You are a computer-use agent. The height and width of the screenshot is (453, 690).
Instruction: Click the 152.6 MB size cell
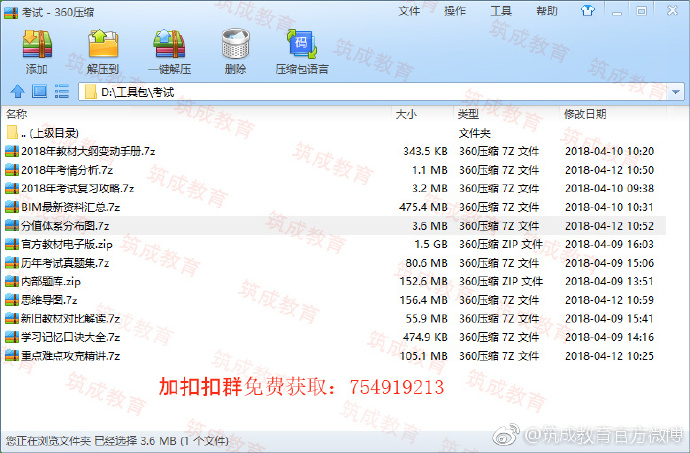point(423,281)
